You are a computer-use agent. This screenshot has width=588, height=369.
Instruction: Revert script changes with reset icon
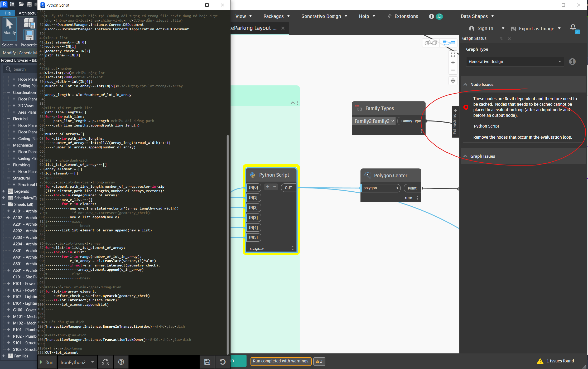pyautogui.click(x=223, y=362)
